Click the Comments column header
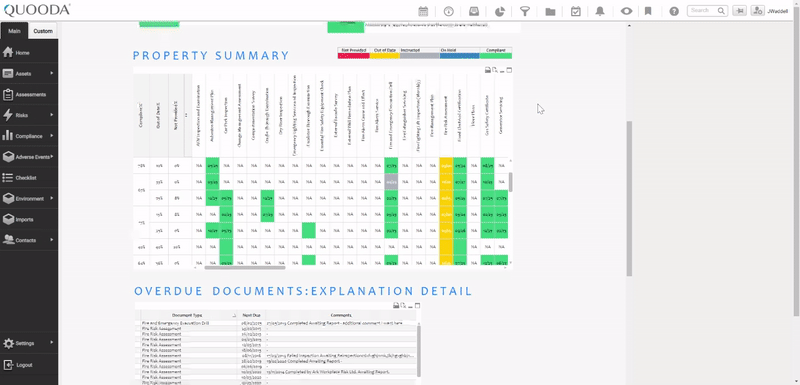Viewport: 800px width, 385px height. [341, 315]
